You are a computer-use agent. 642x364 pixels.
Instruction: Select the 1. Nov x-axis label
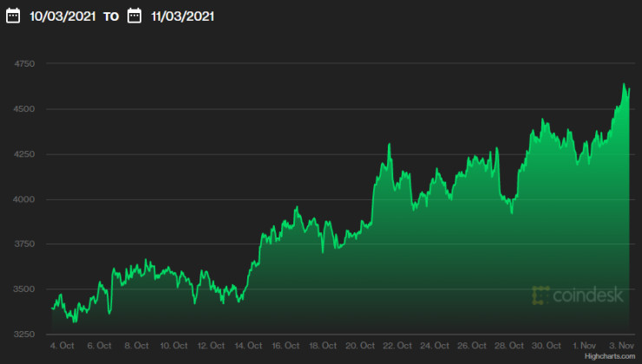point(587,345)
